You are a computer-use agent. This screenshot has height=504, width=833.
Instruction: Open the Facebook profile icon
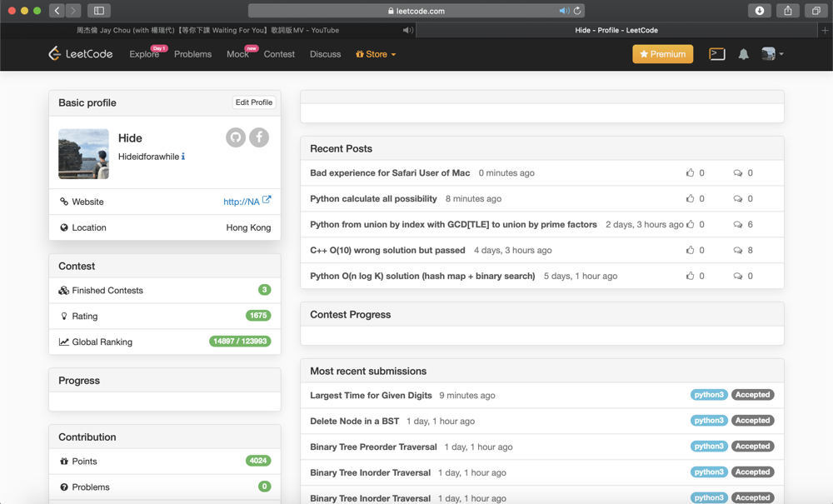259,137
